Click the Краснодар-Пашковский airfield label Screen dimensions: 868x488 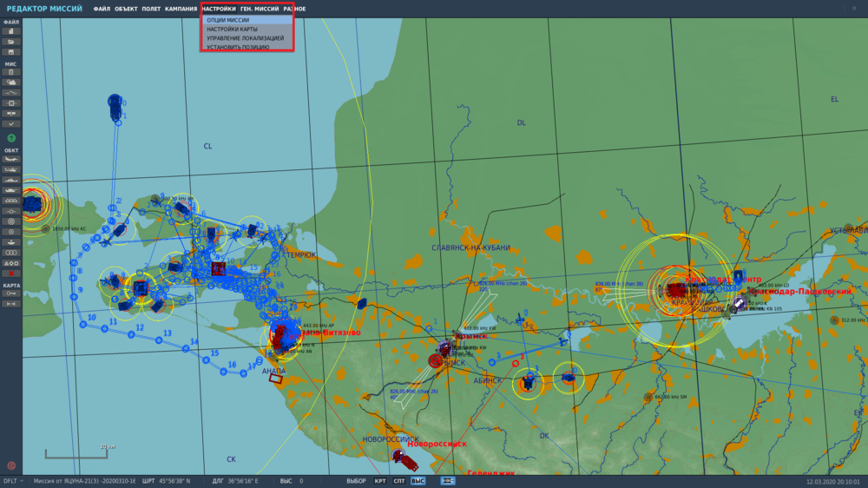click(799, 292)
